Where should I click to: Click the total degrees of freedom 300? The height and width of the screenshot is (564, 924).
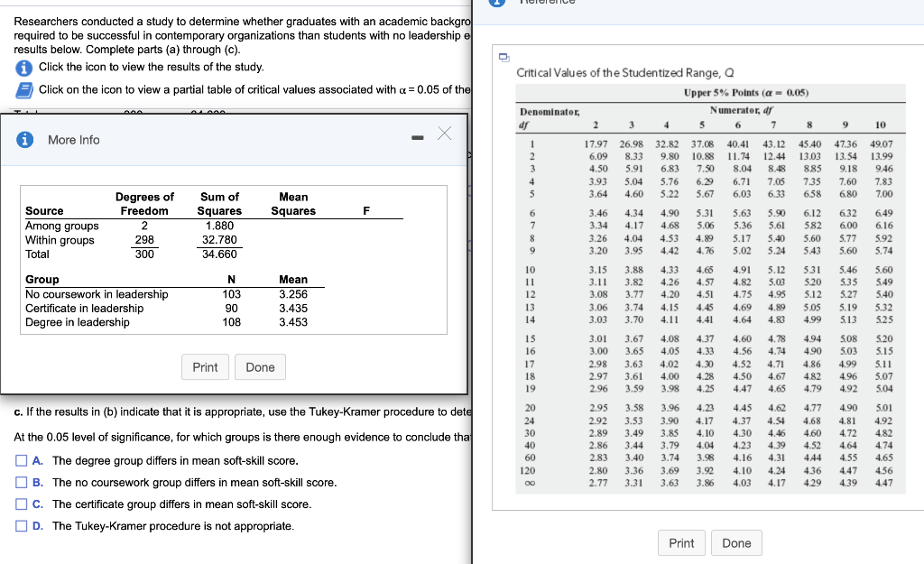tap(144, 254)
